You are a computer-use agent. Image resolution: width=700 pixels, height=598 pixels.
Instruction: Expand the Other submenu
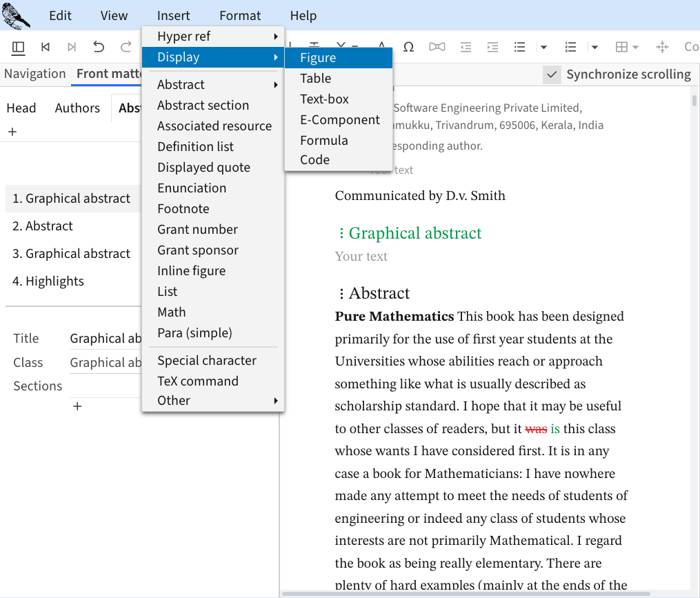pos(212,400)
